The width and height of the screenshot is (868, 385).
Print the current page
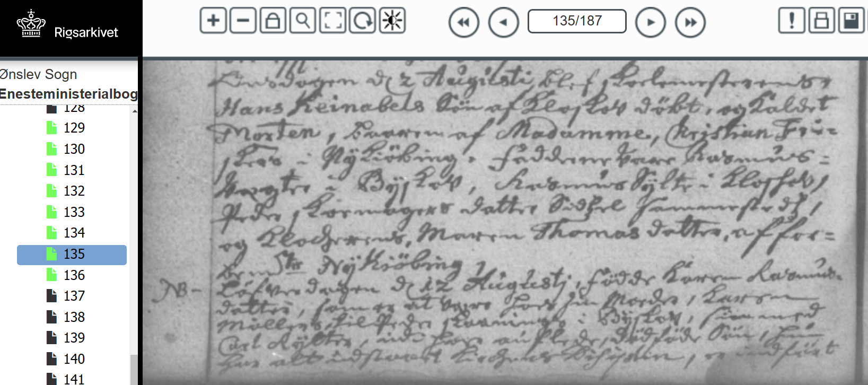click(821, 21)
